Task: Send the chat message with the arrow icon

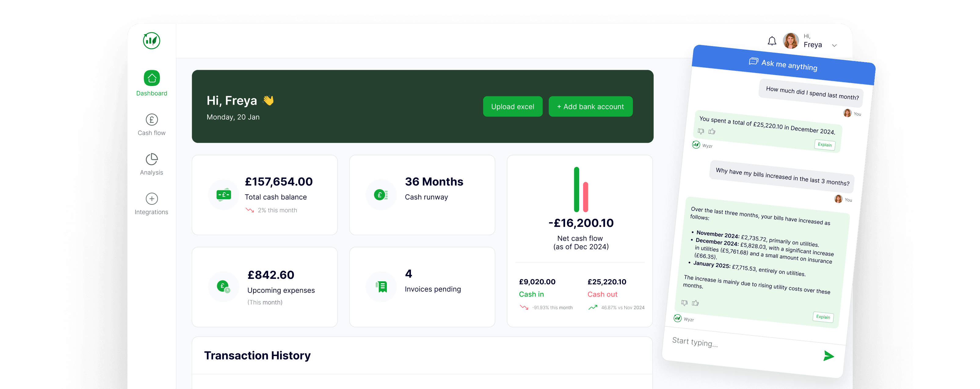Action: pos(829,356)
